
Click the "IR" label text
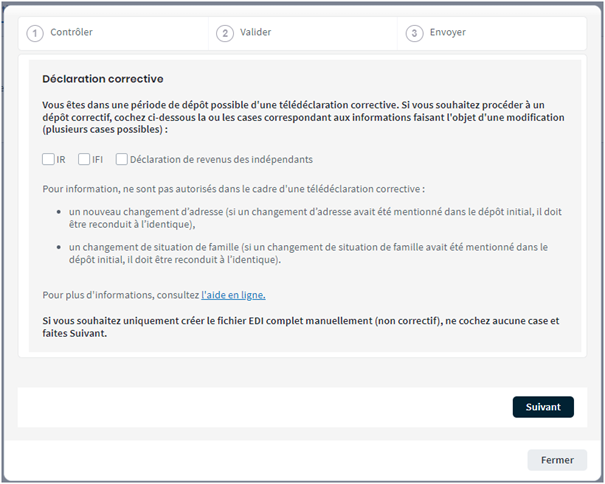[x=61, y=159]
